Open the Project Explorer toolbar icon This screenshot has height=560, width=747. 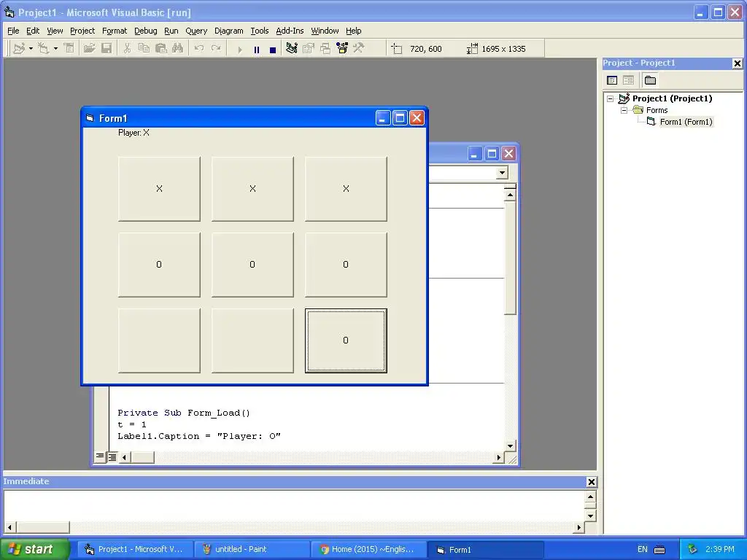(x=292, y=49)
